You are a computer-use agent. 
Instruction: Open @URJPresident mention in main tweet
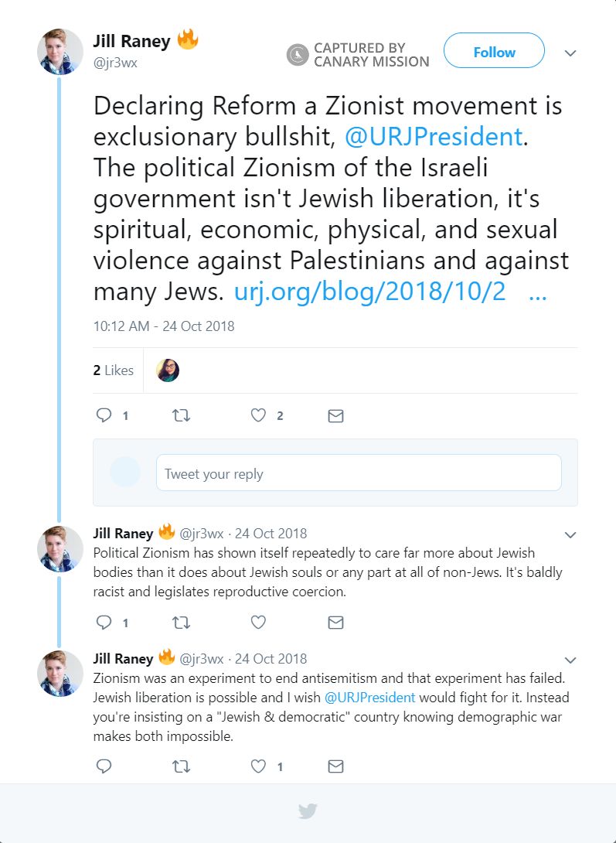(434, 137)
